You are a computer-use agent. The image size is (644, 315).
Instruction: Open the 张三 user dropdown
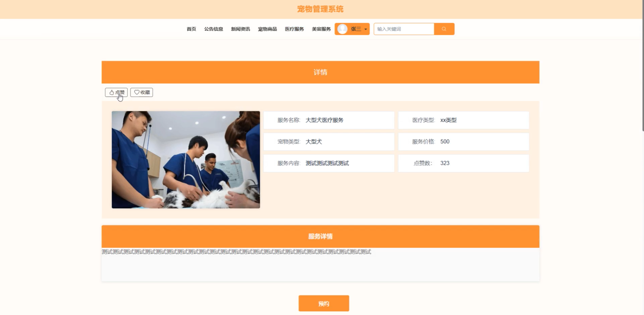(352, 29)
